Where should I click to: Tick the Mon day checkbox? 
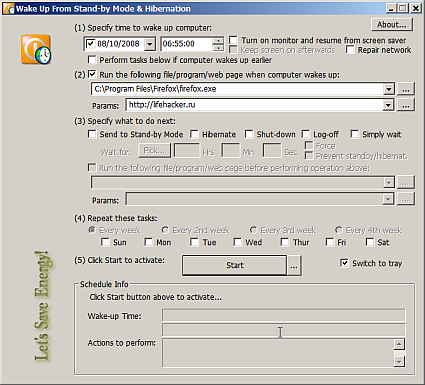click(148, 242)
